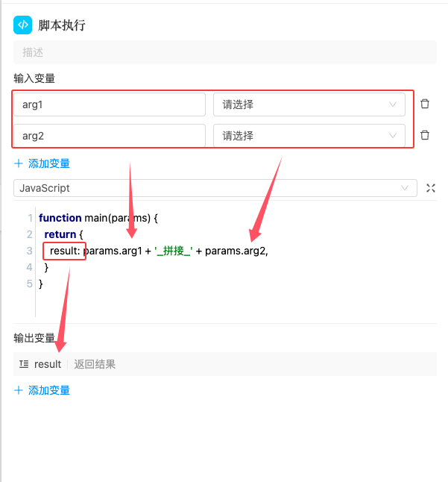This screenshot has height=482, width=448.
Task: Click the result output type icon
Action: (24, 364)
